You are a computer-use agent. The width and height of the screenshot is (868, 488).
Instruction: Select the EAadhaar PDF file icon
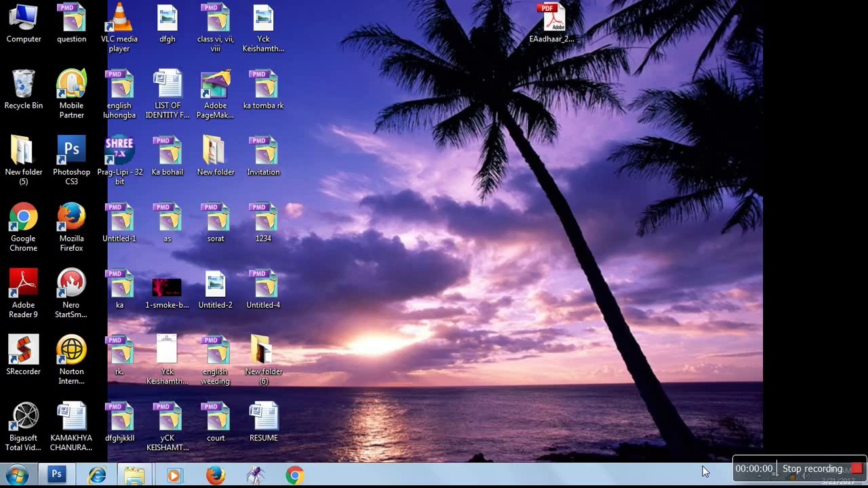point(551,24)
